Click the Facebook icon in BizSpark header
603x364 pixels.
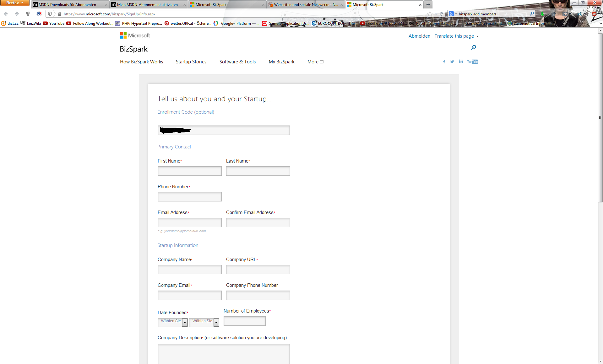point(444,62)
